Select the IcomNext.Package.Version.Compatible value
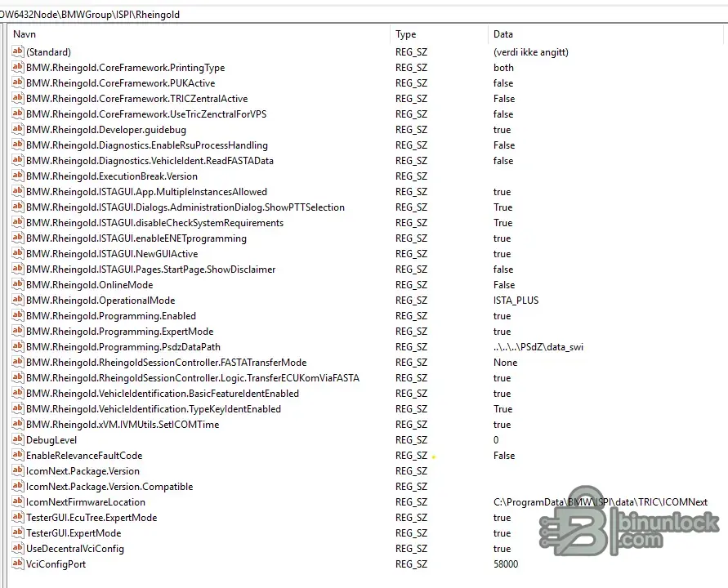 click(109, 487)
